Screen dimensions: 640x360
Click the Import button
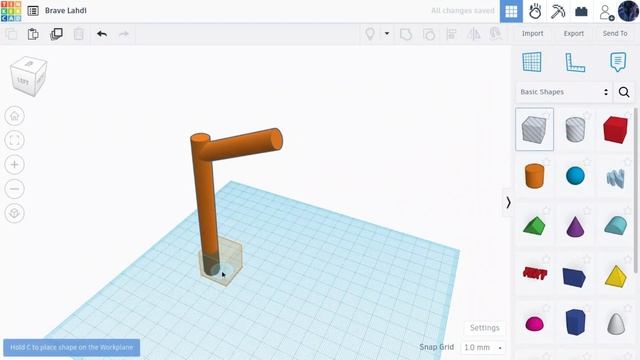[x=532, y=33]
